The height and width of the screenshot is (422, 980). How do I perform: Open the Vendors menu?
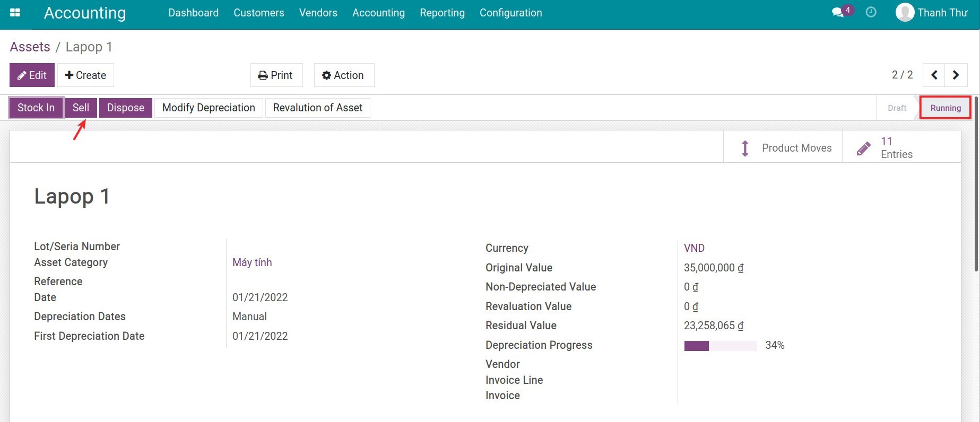[318, 13]
